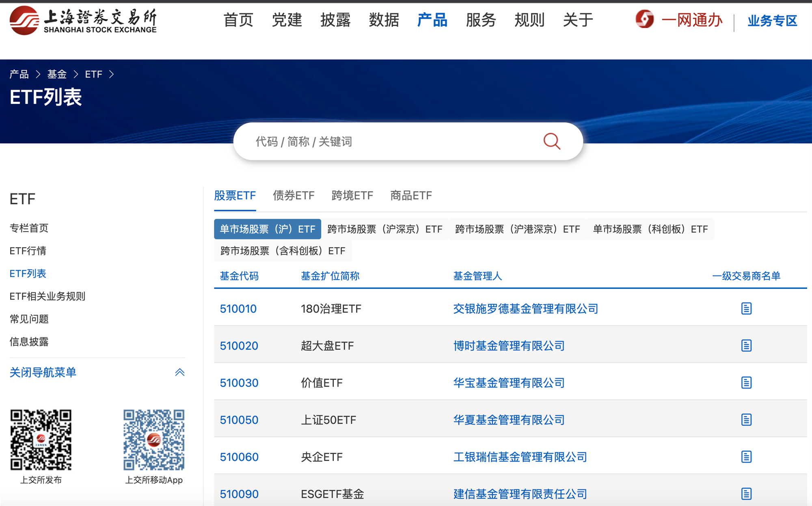
Task: Open dealer list icon for 央企ETF
Action: (x=746, y=457)
